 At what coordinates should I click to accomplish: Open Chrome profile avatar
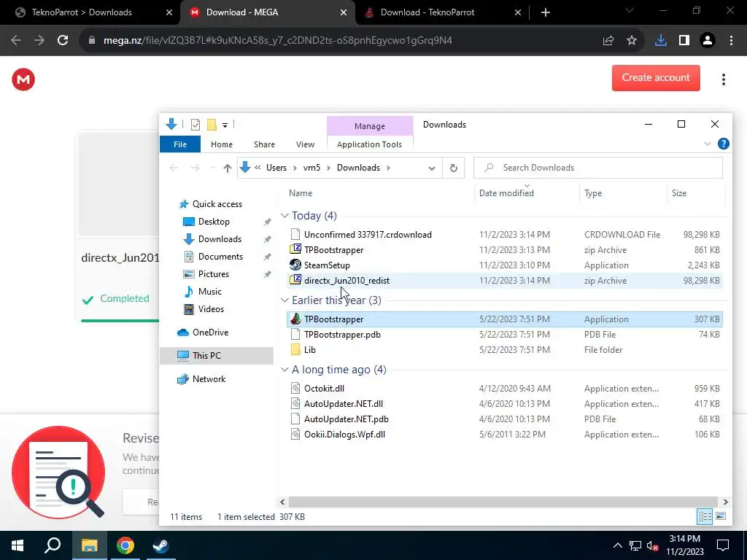(x=708, y=41)
